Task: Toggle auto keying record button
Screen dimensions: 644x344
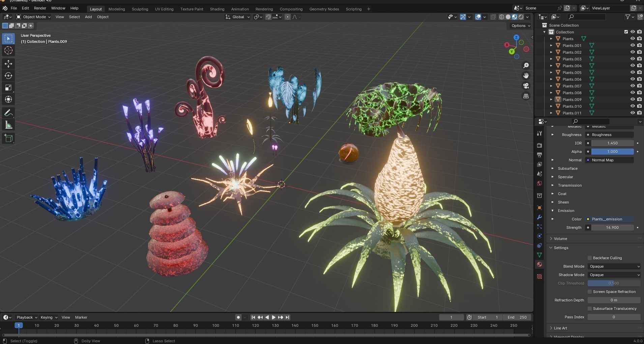Action: (238, 317)
